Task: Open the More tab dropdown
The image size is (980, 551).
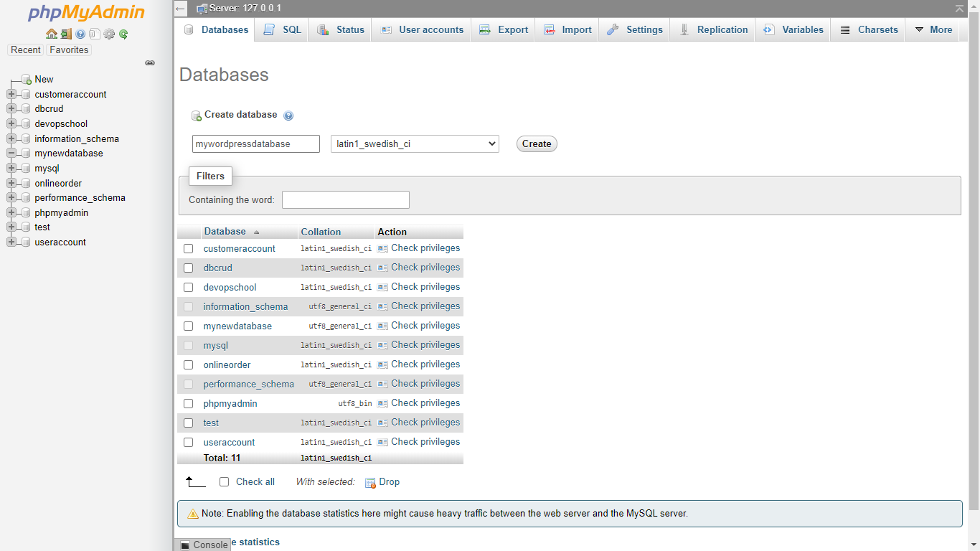Action: pos(933,30)
